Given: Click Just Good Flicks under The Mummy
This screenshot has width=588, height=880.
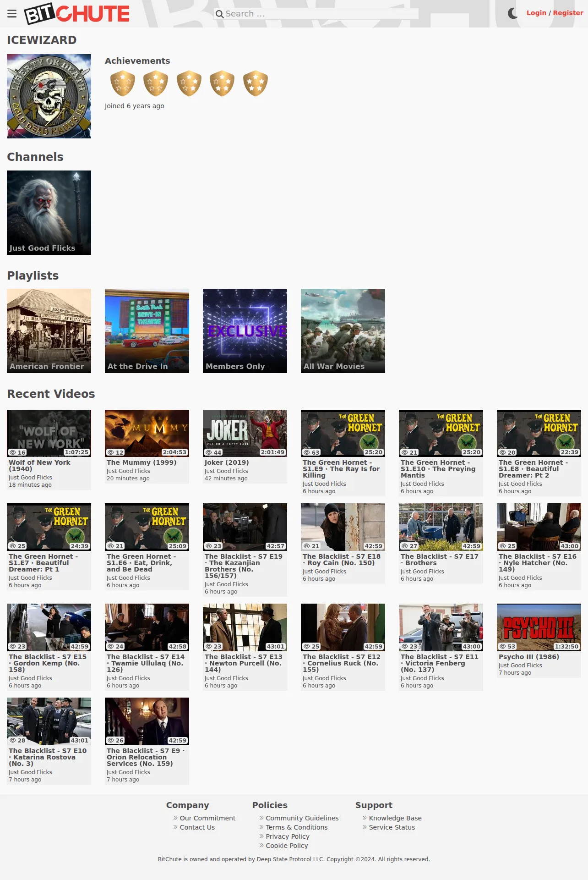Looking at the screenshot, I should [128, 471].
